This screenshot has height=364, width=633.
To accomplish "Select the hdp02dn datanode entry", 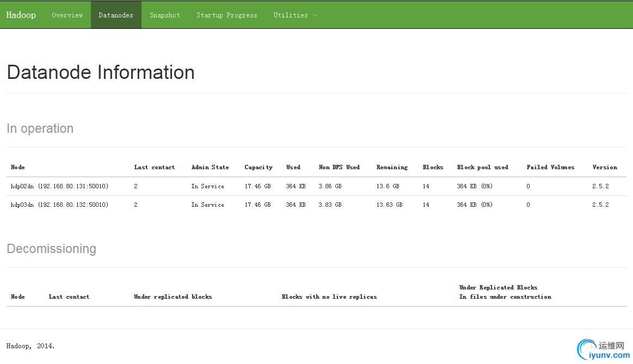I will (59, 186).
